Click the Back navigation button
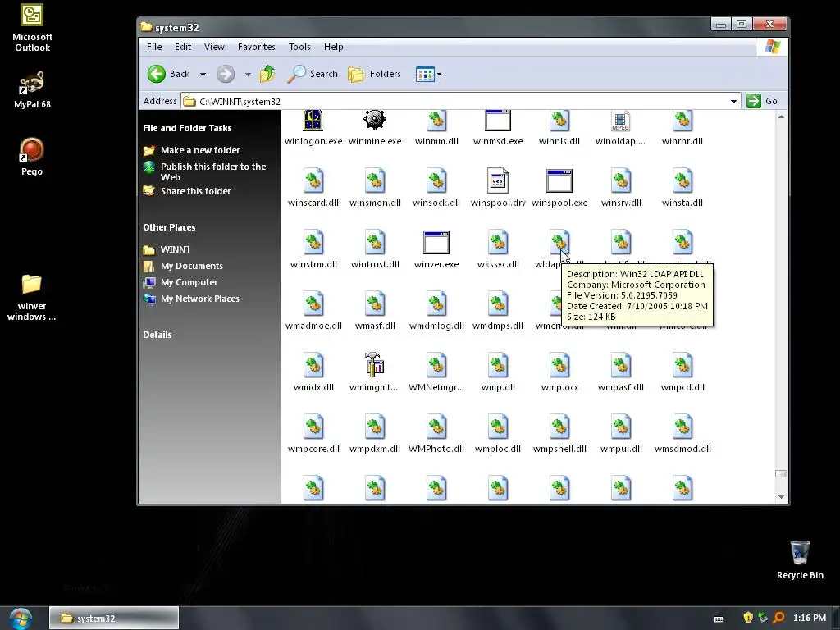Image resolution: width=840 pixels, height=630 pixels. (168, 74)
